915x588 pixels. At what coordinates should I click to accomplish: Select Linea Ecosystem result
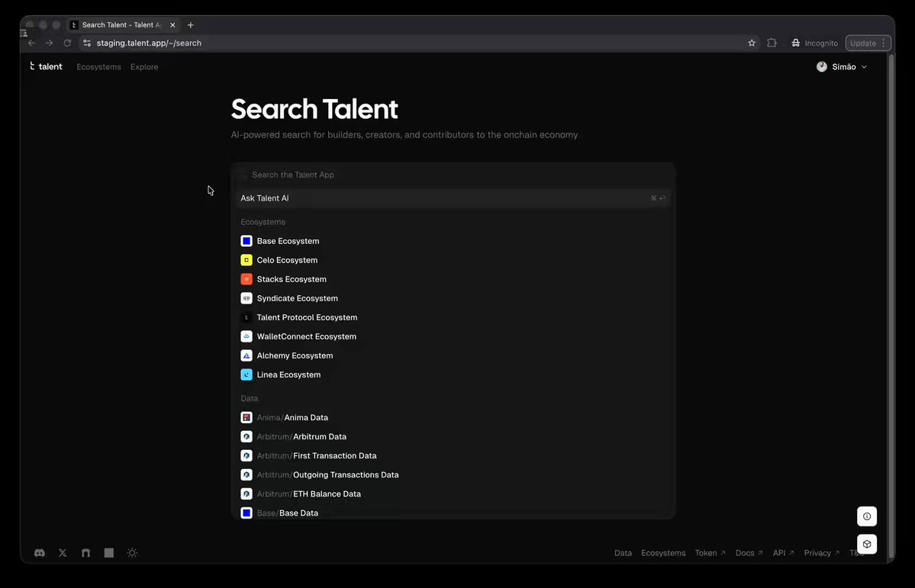453,374
